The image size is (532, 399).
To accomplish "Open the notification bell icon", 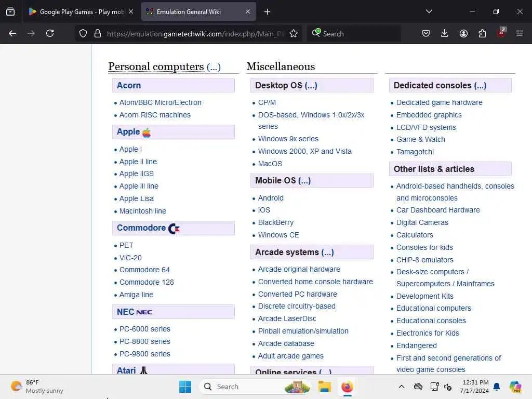I will (x=497, y=387).
